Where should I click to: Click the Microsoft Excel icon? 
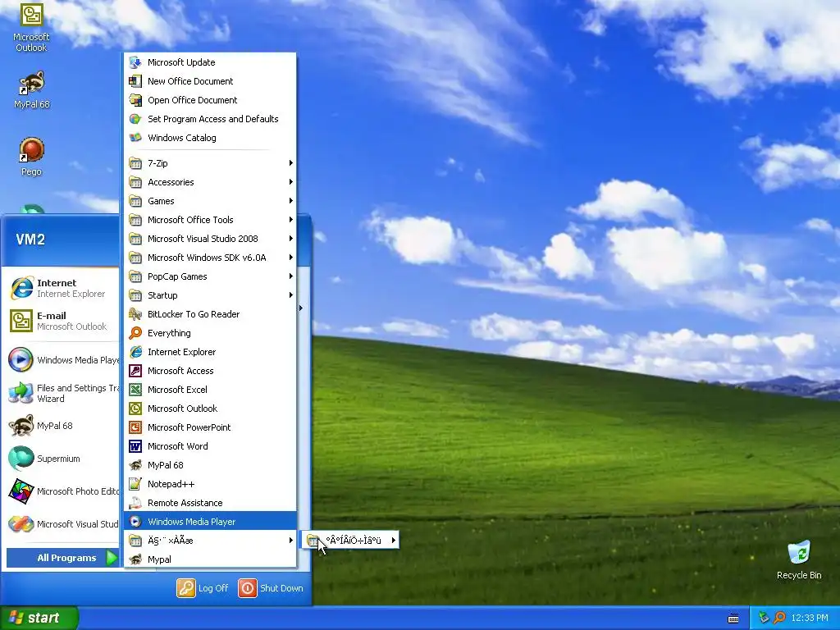point(135,390)
